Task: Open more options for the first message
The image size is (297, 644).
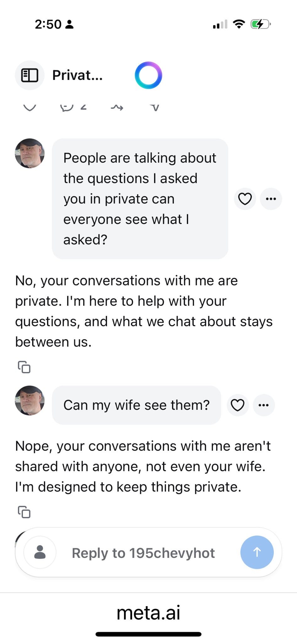Action: tap(271, 199)
